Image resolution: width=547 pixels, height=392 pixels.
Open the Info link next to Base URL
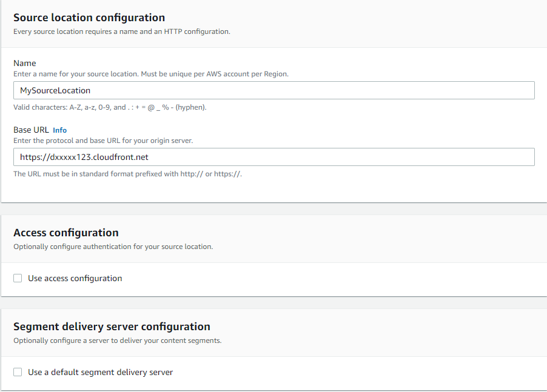click(x=59, y=130)
